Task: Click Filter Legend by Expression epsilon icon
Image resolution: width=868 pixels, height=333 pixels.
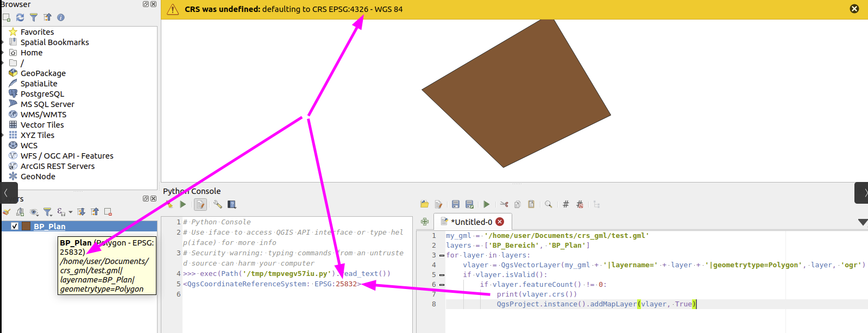Action: (x=61, y=212)
